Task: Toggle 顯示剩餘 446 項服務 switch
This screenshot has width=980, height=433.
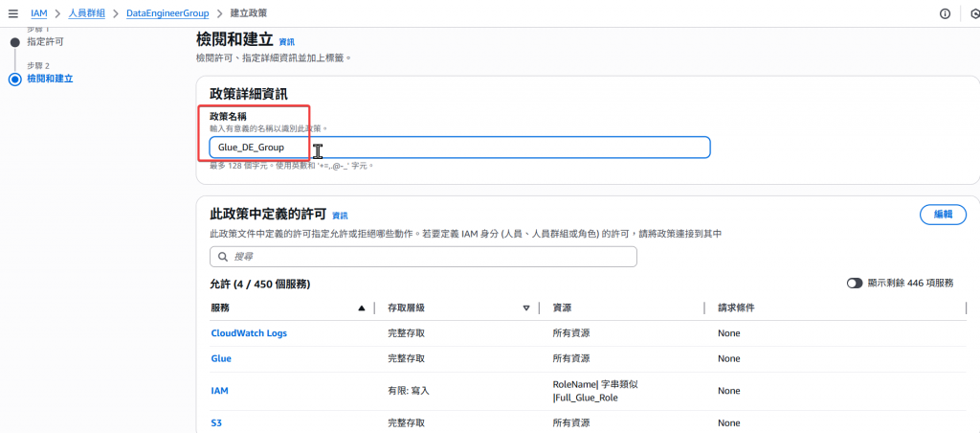Action: click(x=855, y=284)
